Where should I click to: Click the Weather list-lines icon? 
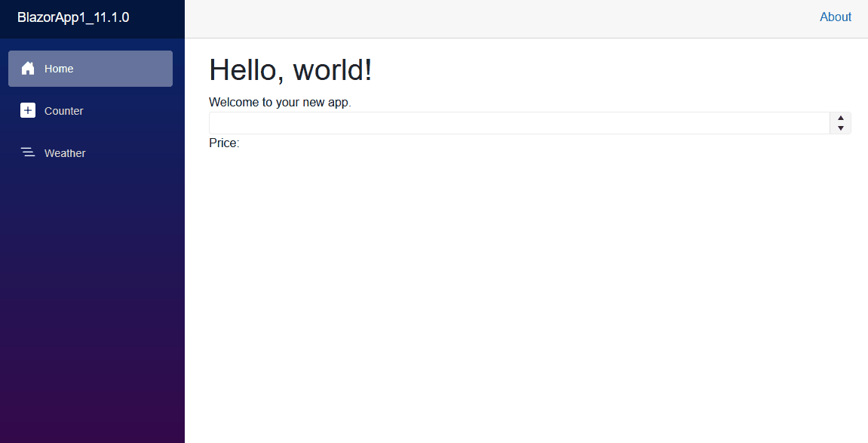click(28, 152)
